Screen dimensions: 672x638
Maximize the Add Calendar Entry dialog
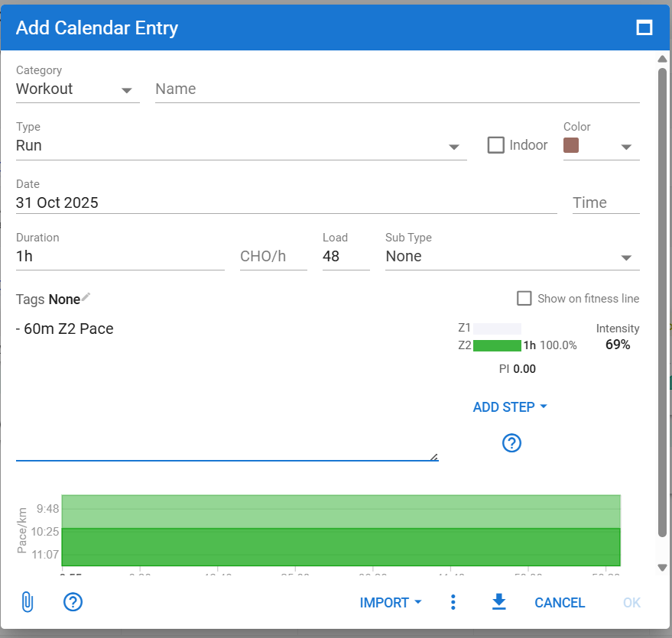click(x=644, y=28)
